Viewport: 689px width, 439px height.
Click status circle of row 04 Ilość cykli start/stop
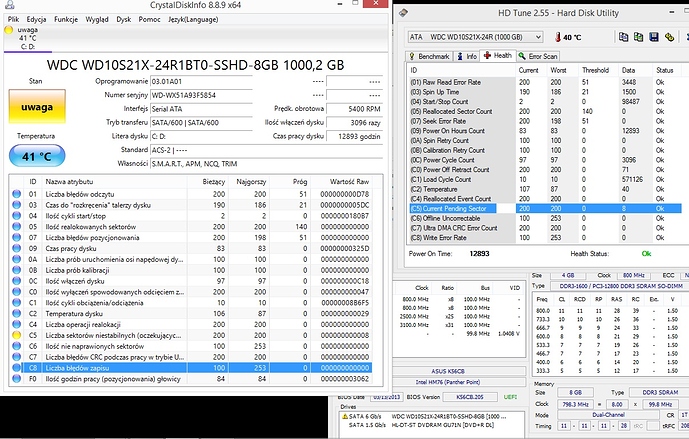pos(17,216)
